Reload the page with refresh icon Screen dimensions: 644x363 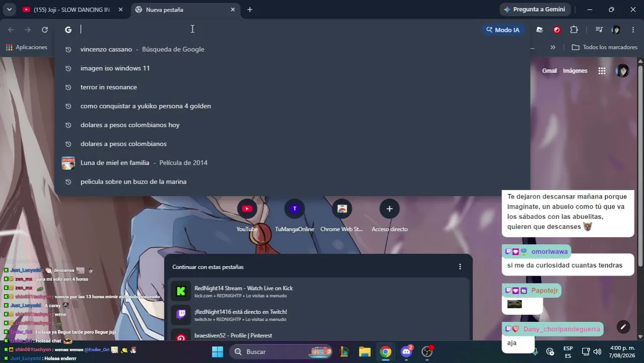pyautogui.click(x=45, y=30)
